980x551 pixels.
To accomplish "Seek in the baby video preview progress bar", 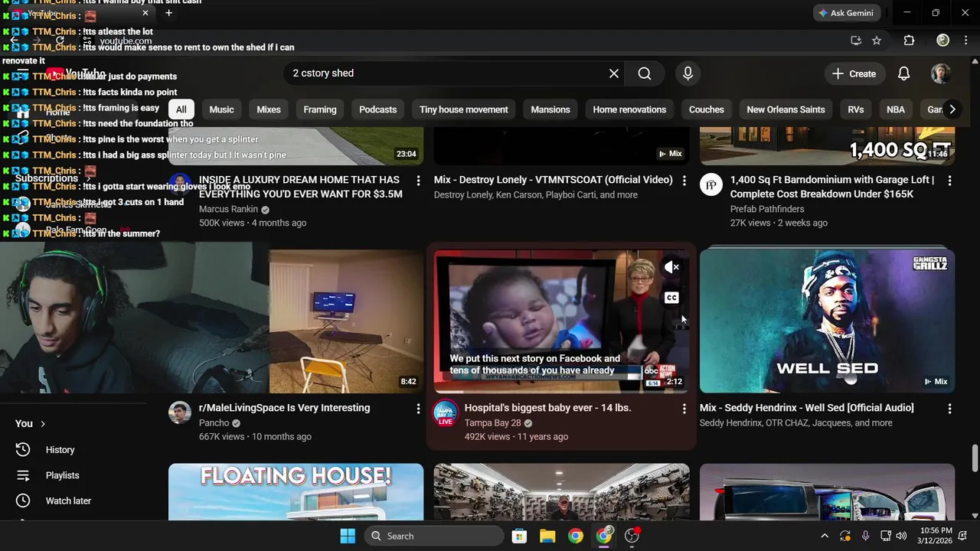I will click(561, 391).
